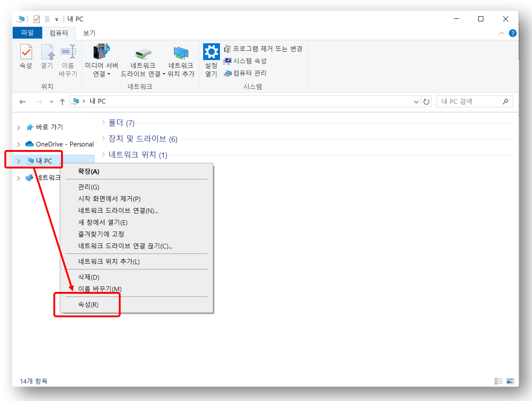Choose 즐겨찾기에 고정 menu item
This screenshot has height=401, width=532.
(x=136, y=234)
